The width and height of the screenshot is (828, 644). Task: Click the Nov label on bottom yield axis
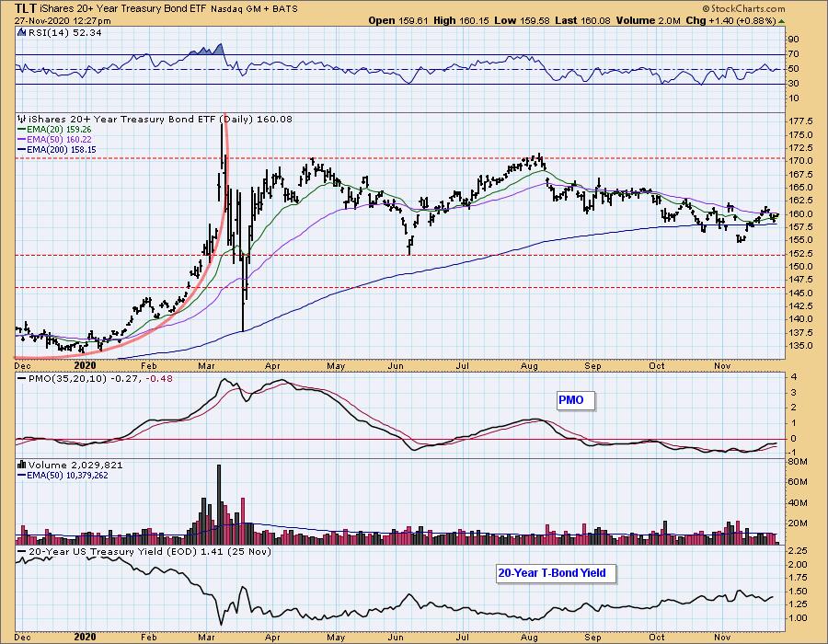[722, 638]
